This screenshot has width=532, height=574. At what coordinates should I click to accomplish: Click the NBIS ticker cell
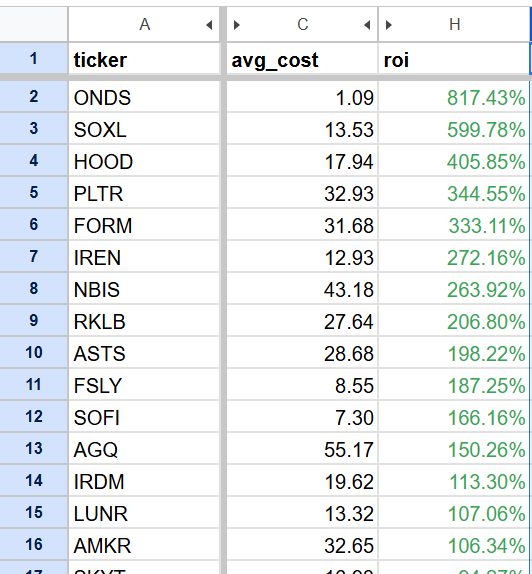(x=144, y=288)
